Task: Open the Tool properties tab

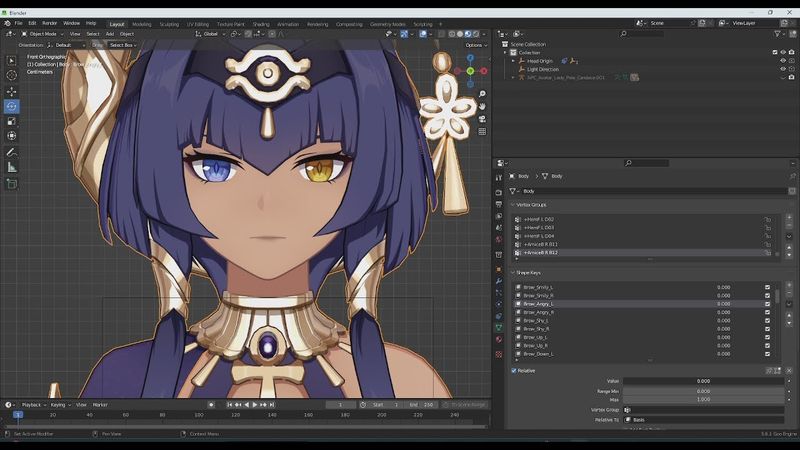Action: point(498,178)
